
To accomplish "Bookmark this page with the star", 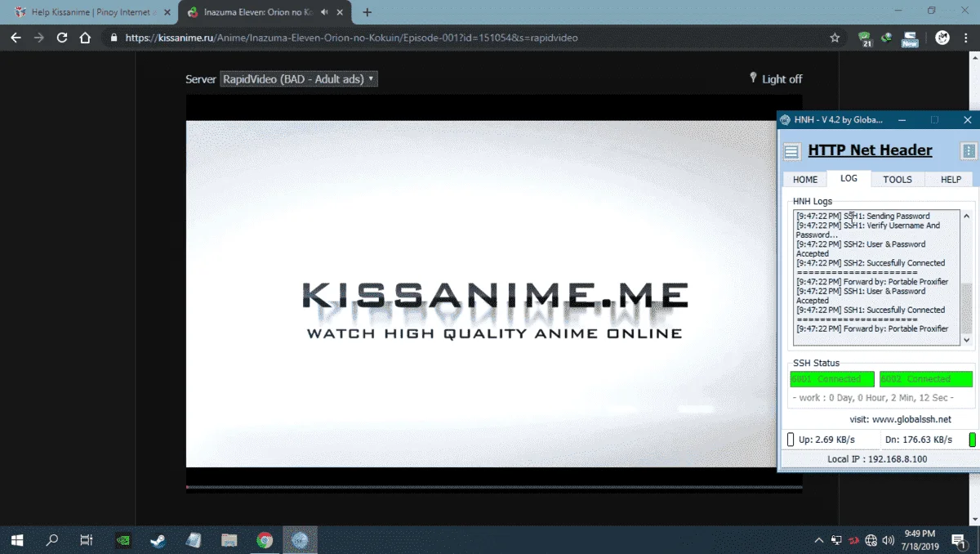I will tap(835, 38).
